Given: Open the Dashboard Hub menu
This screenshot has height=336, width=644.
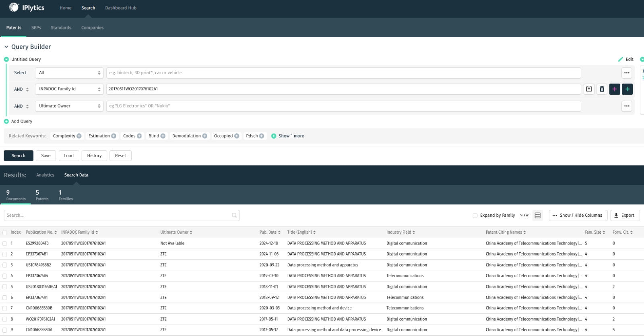Looking at the screenshot, I should [x=121, y=8].
